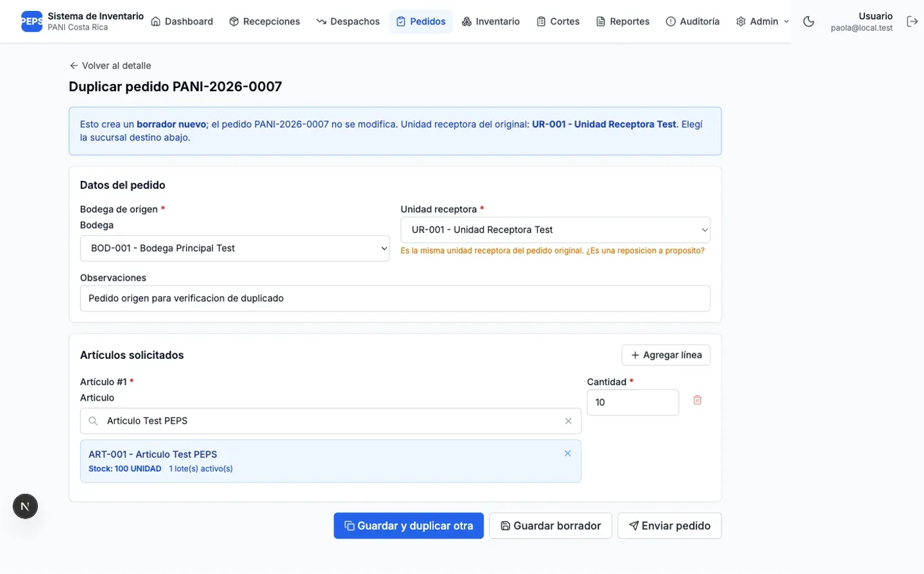Open the Bodega de origen dropdown
This screenshot has height=574, width=924.
click(x=235, y=248)
